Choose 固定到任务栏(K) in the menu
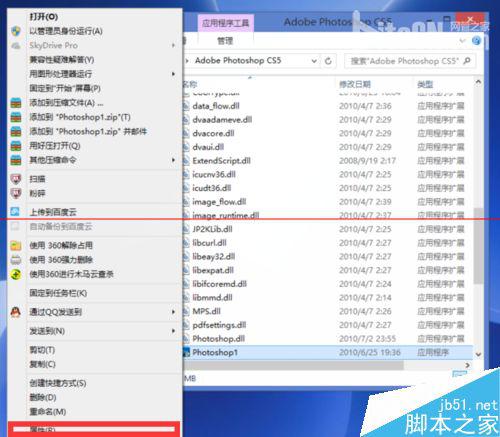The image size is (500, 437). tap(58, 293)
